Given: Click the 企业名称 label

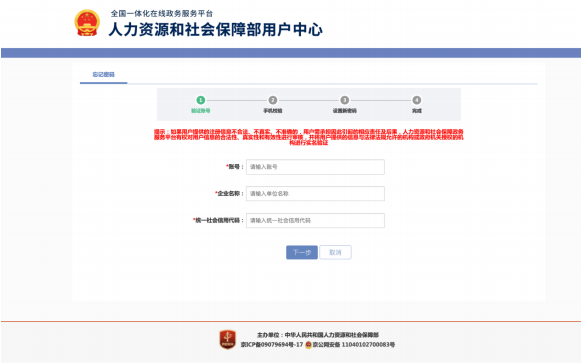Looking at the screenshot, I should pyautogui.click(x=229, y=193).
